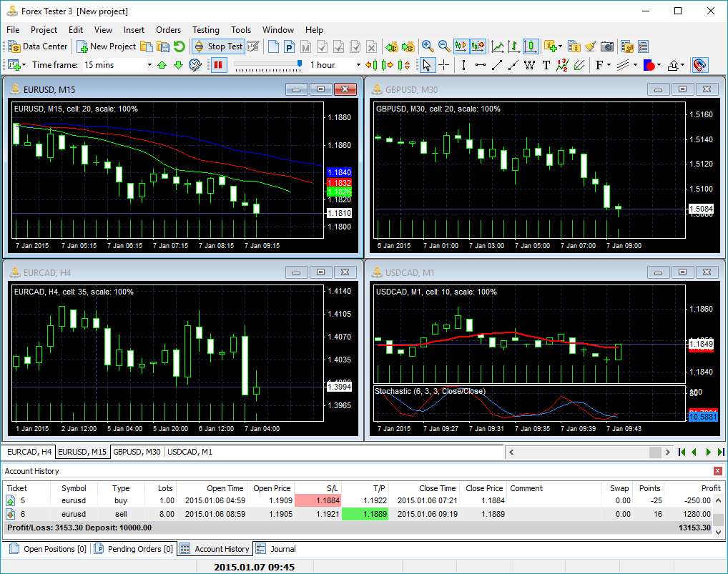The height and width of the screenshot is (574, 728).
Task: Select the Andrews pitchfork tool
Action: tap(579, 65)
